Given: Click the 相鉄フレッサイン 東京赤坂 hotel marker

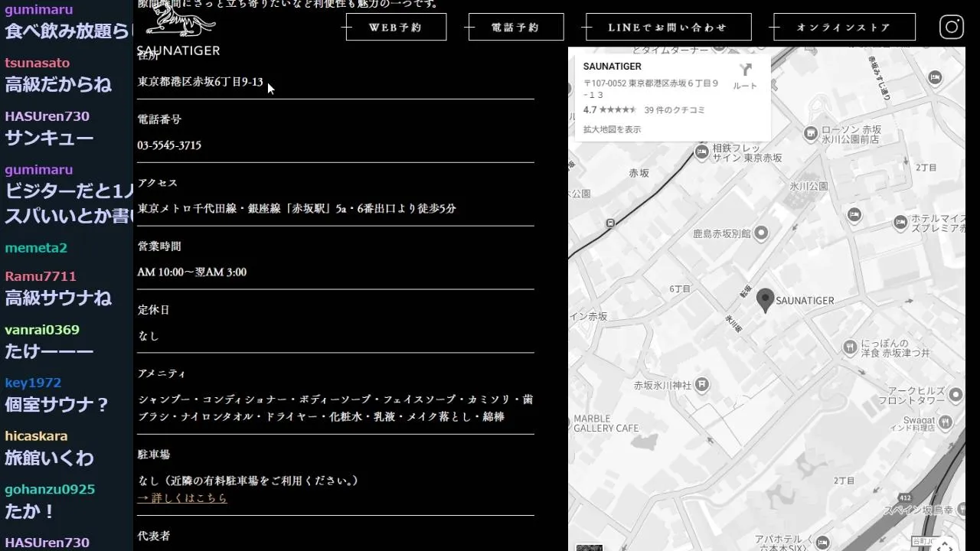Looking at the screenshot, I should pos(702,152).
